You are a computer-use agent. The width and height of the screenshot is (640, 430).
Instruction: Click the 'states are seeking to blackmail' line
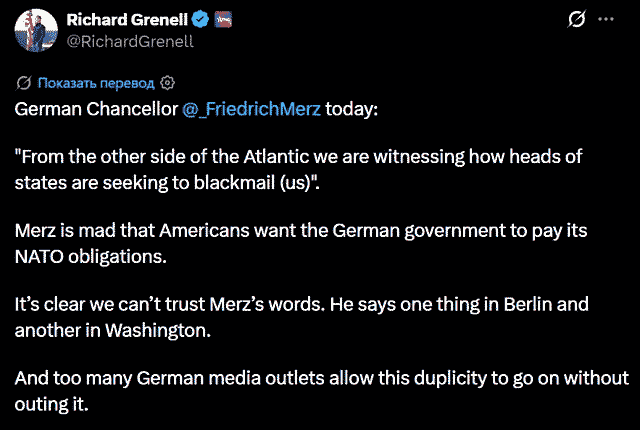[x=167, y=183]
